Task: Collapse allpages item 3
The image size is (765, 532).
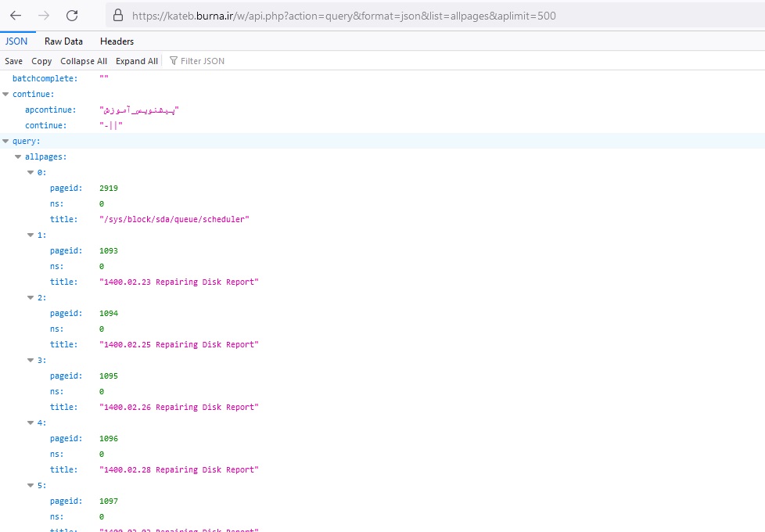Action: 31,360
